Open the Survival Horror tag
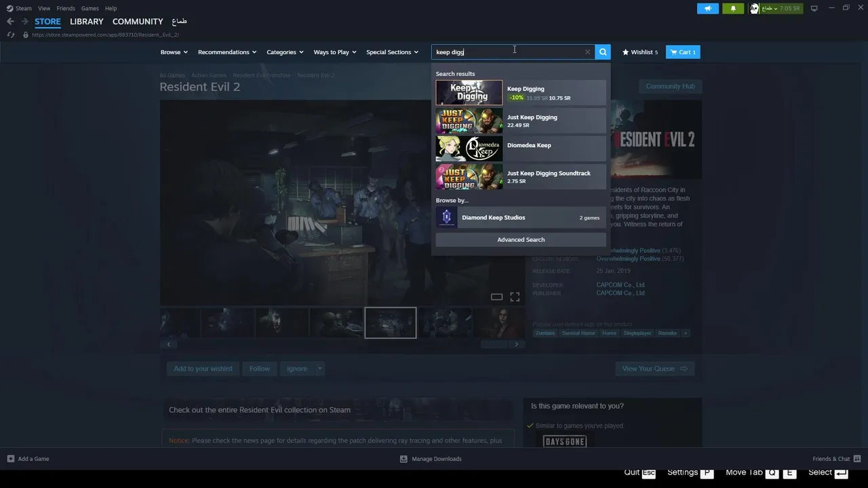Screen dimensions: 868x488 pyautogui.click(x=578, y=333)
